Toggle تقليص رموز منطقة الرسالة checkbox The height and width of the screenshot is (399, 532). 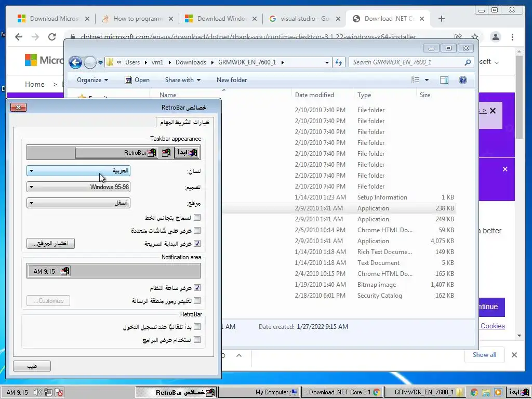click(197, 301)
